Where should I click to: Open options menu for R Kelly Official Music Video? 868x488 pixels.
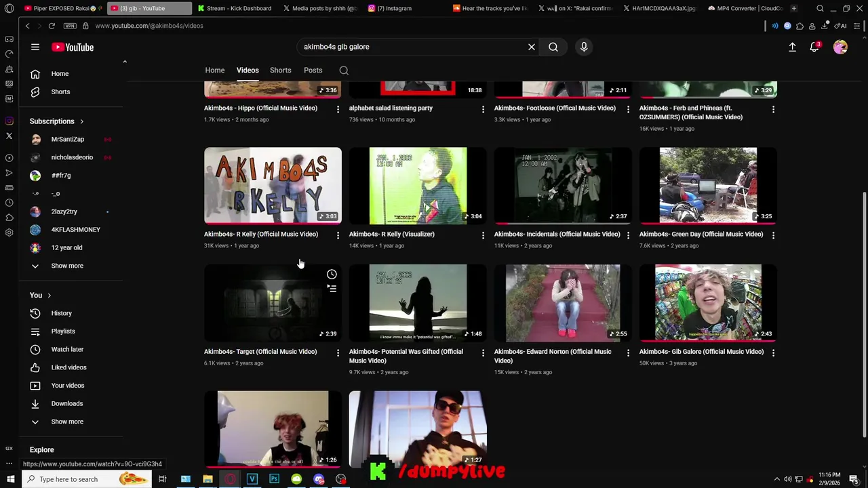click(x=338, y=235)
